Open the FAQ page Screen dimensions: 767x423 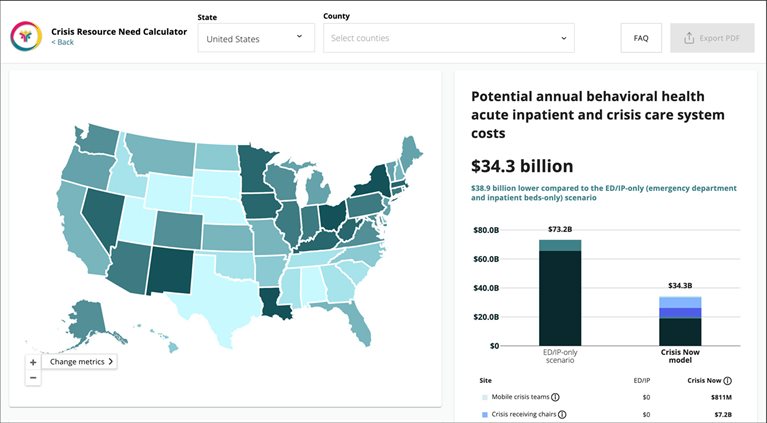coord(641,38)
